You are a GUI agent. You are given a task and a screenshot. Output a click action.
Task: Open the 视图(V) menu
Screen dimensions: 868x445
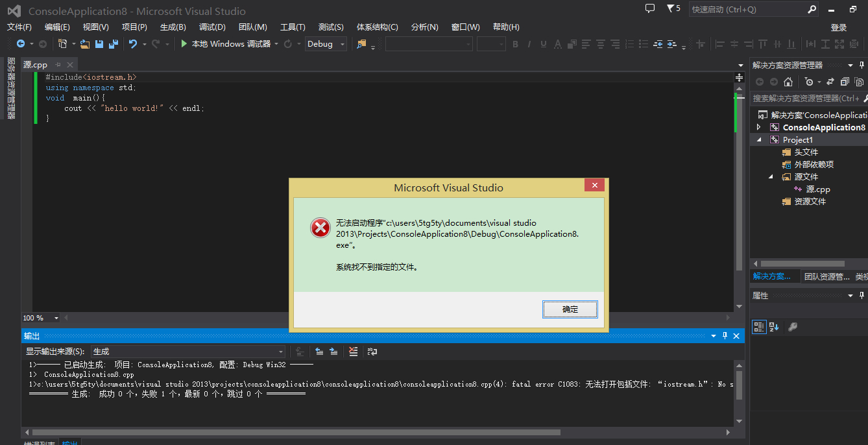point(96,27)
